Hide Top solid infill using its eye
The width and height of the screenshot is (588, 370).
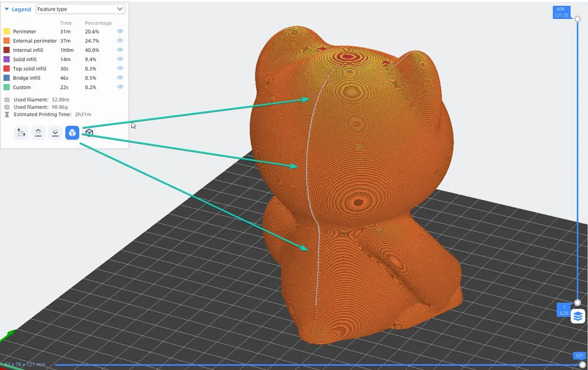(120, 68)
